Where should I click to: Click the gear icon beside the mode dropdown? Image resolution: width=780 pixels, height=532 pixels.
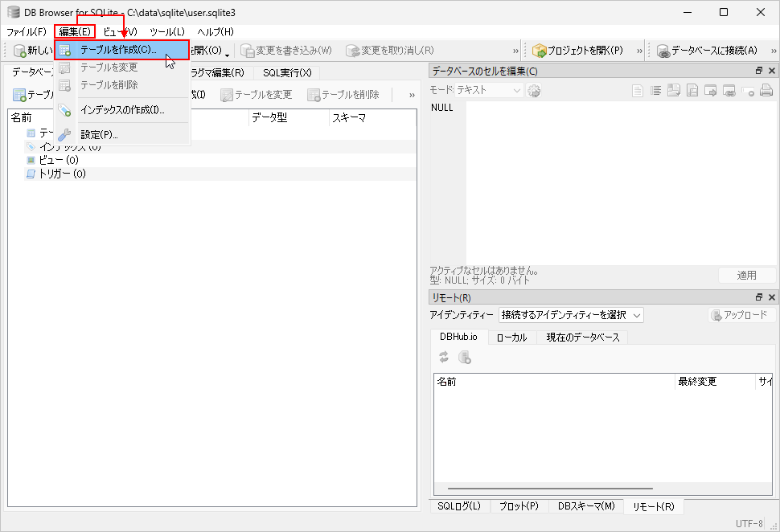[534, 91]
